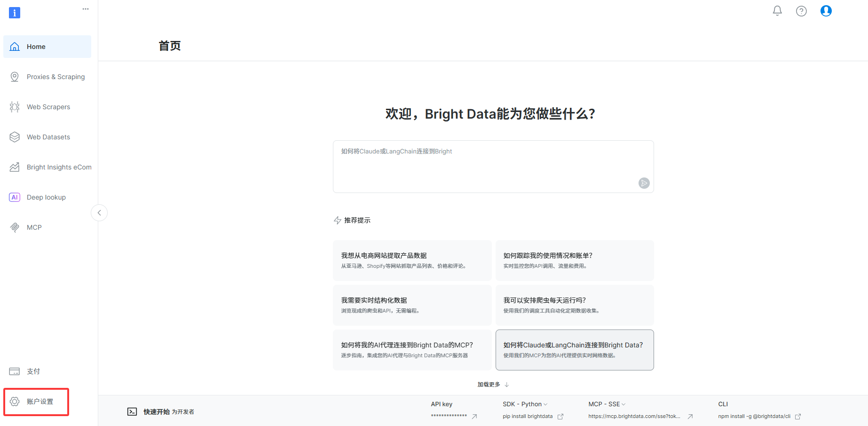The width and height of the screenshot is (868, 426).
Task: Click the down arrow beside 加载更多
Action: tap(507, 385)
